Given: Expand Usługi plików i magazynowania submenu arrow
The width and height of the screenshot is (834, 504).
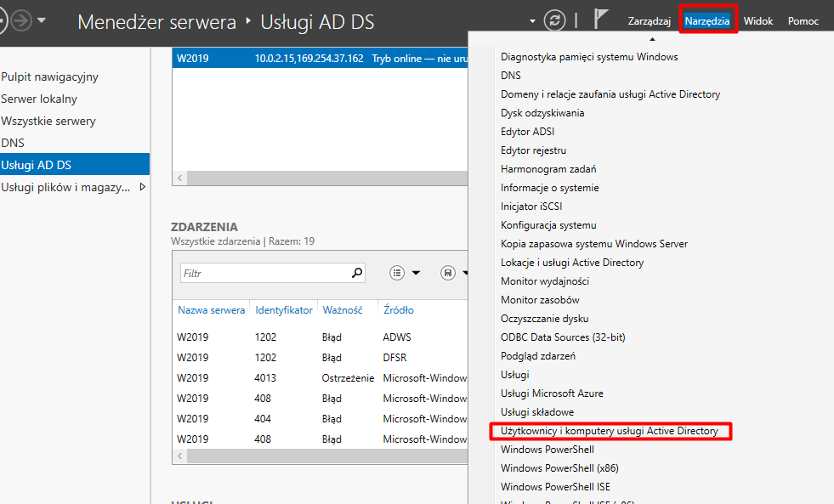Looking at the screenshot, I should tap(142, 187).
